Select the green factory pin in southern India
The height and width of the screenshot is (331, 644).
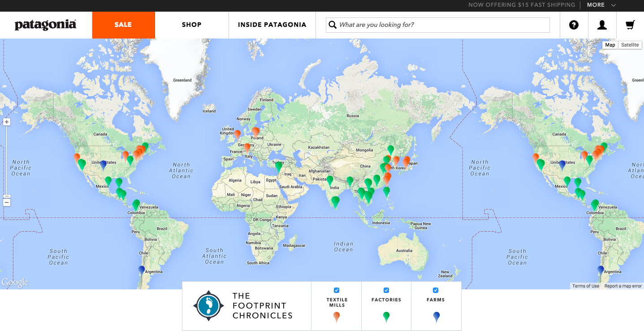(x=335, y=202)
